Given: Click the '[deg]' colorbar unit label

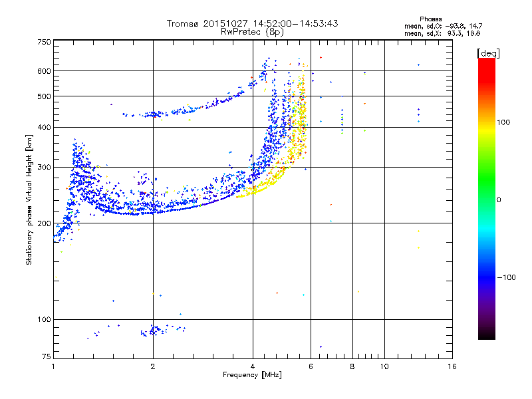Looking at the screenshot, I should 488,53.
